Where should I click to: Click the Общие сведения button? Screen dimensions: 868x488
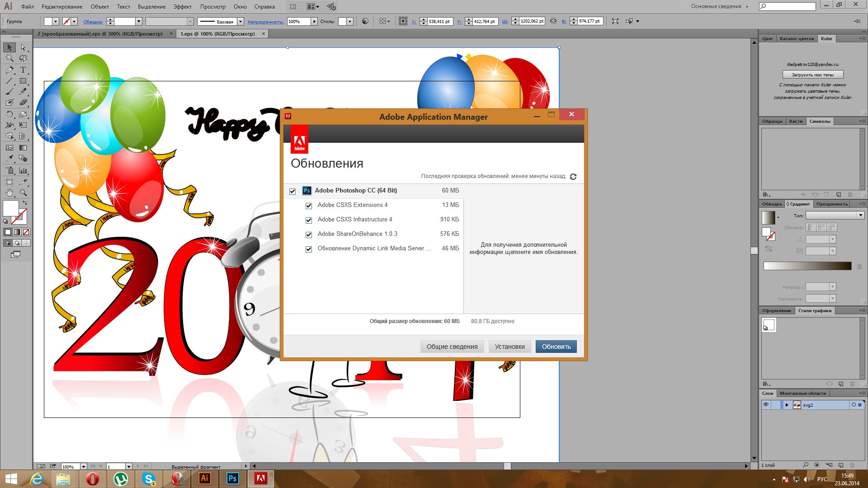tap(452, 347)
